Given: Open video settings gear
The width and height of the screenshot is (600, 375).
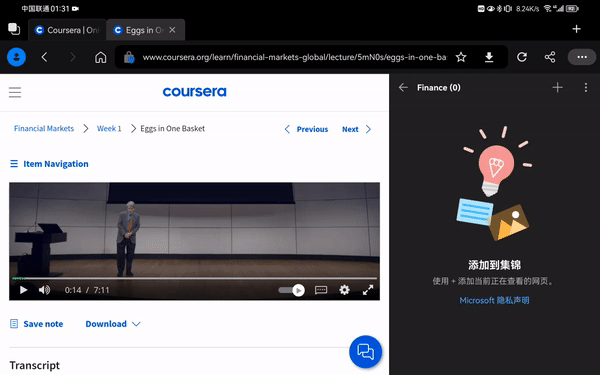Looking at the screenshot, I should (344, 290).
